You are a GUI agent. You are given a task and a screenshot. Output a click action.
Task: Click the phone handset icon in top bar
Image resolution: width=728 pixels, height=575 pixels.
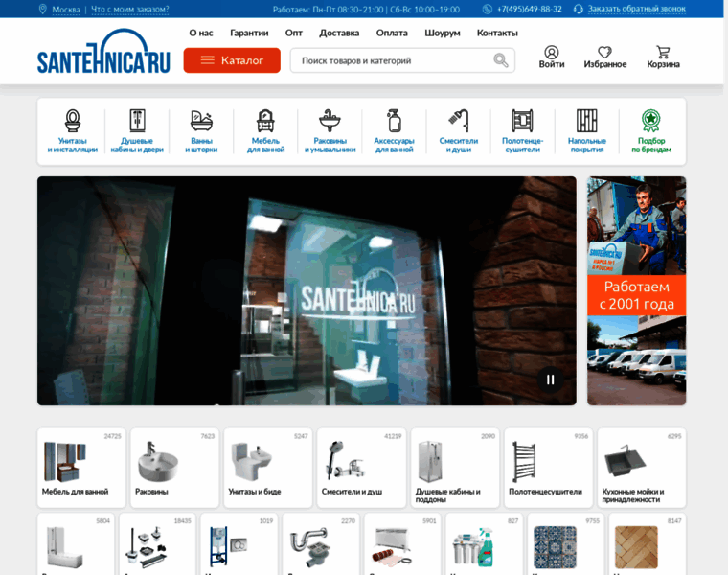[487, 9]
